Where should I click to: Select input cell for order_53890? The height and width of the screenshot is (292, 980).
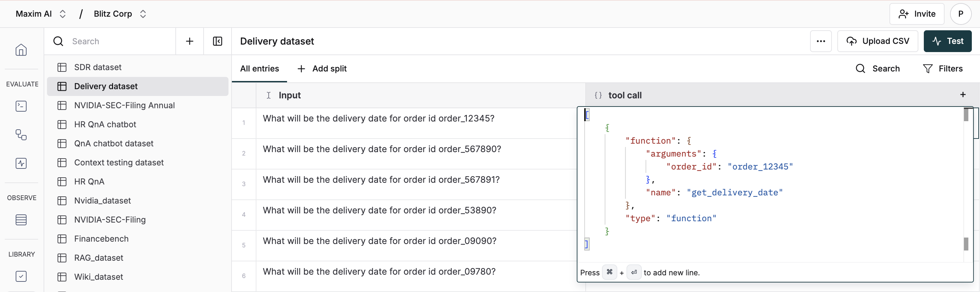(416, 215)
